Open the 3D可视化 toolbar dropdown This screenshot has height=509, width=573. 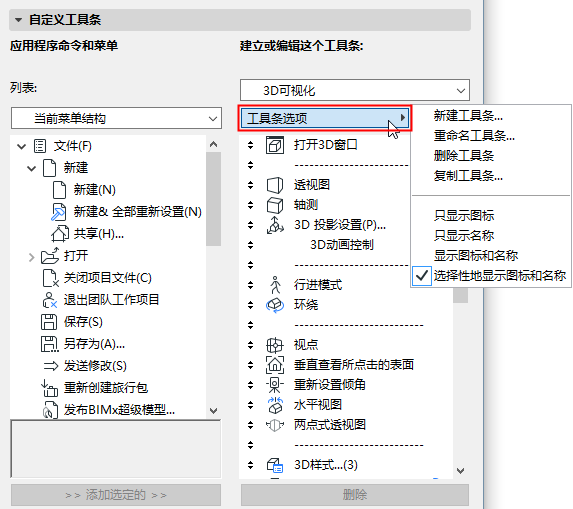(x=355, y=90)
